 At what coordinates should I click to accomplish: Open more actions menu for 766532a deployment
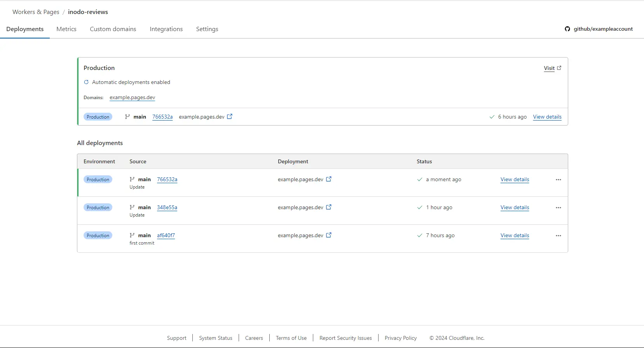pyautogui.click(x=558, y=180)
